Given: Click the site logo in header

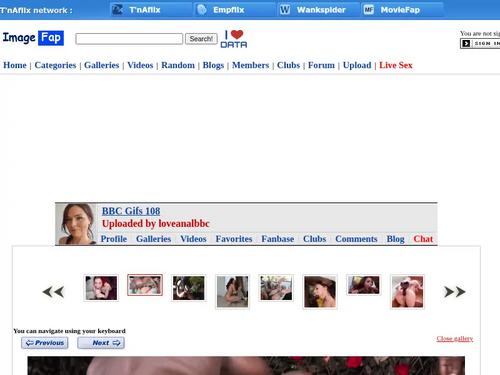Looking at the screenshot, I should (33, 38).
